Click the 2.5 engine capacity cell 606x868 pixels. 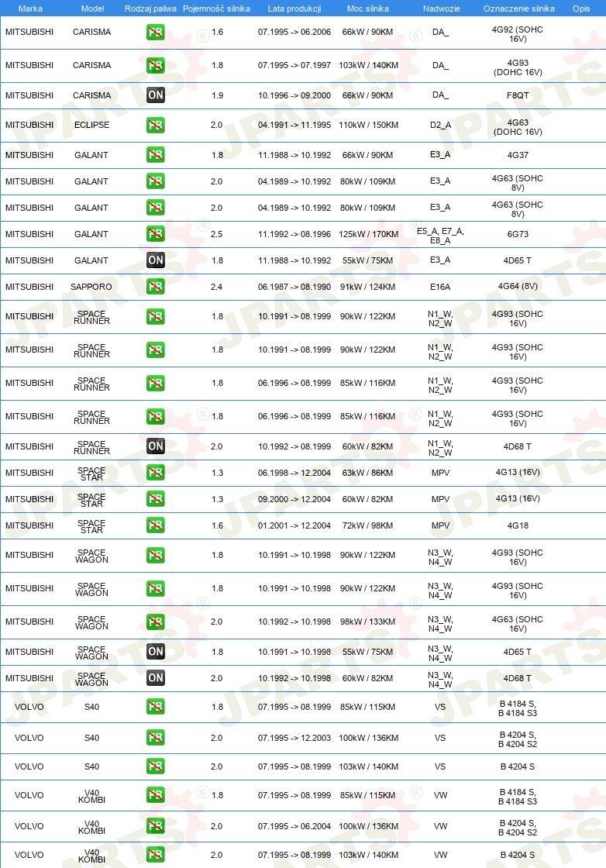[216, 234]
